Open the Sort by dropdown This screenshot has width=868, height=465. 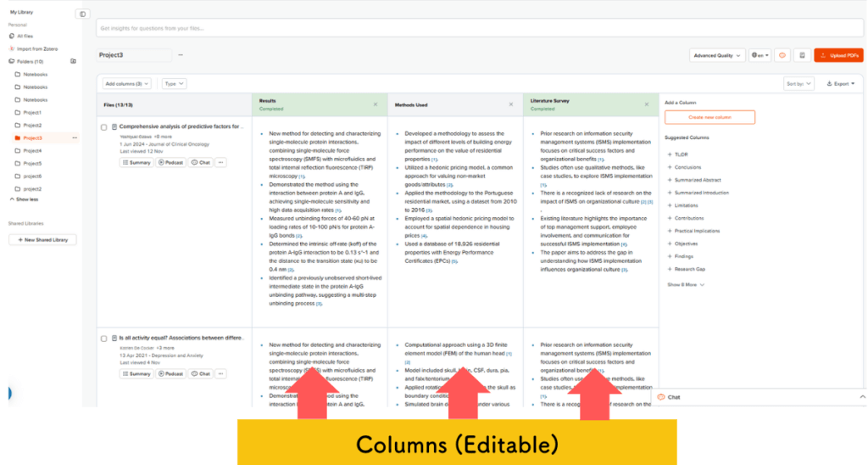pos(799,84)
